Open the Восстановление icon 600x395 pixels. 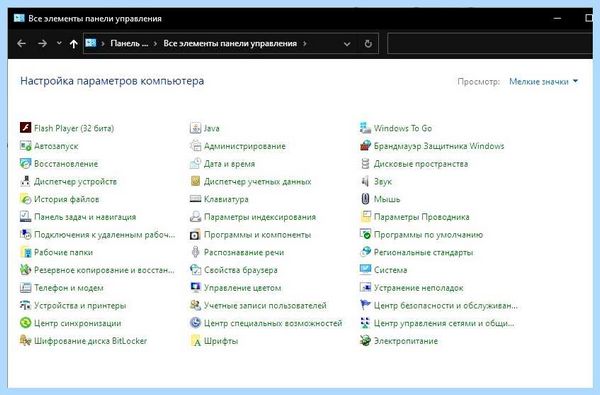[25, 163]
